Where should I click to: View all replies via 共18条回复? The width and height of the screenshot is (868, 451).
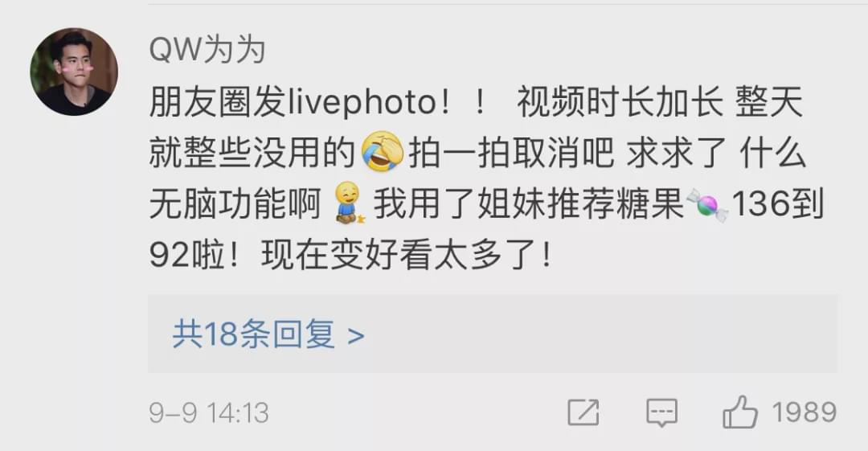point(253,334)
